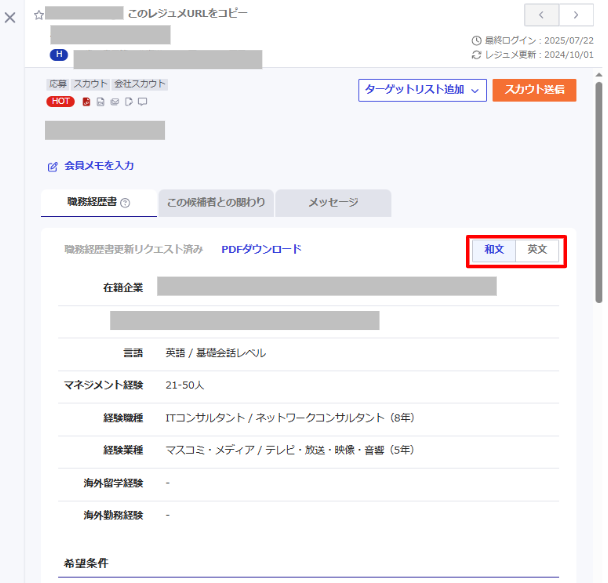608x583 pixels.
Task: Open the ターゲットリスト追加 dropdown
Action: (x=422, y=90)
